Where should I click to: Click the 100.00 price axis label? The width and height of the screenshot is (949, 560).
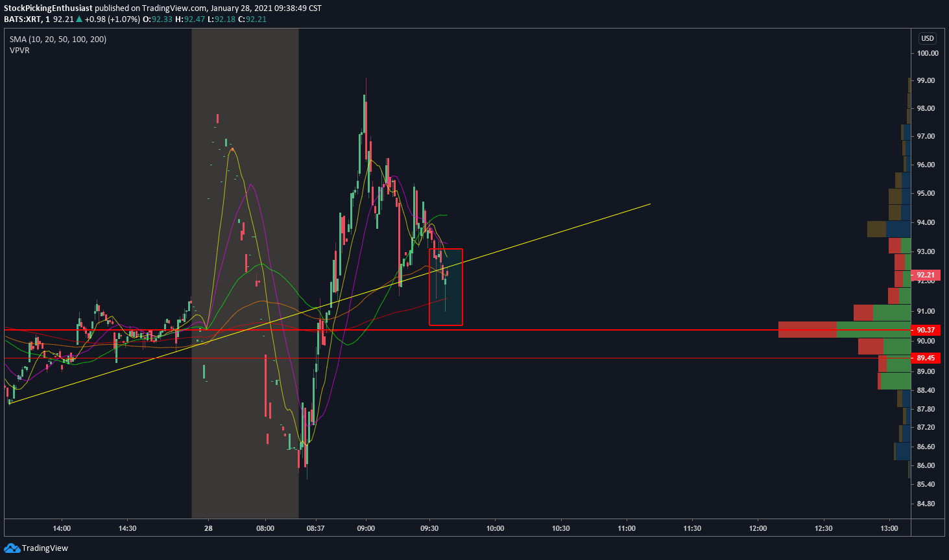pos(928,53)
